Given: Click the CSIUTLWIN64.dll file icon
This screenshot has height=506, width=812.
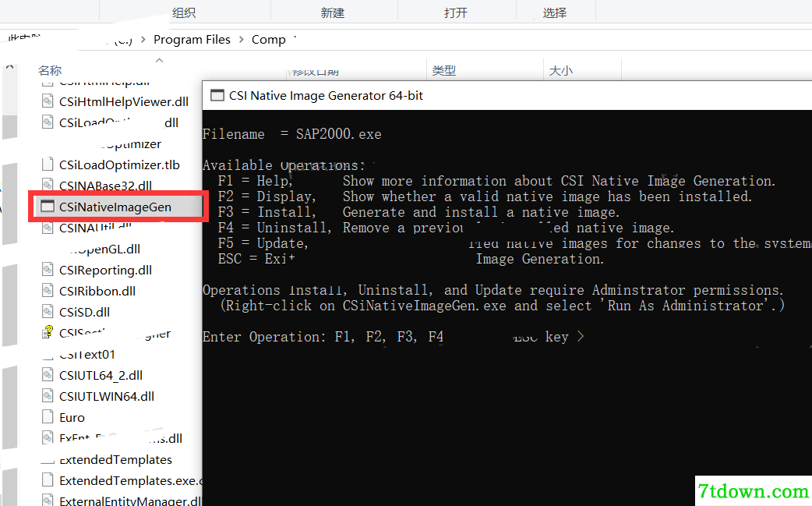Looking at the screenshot, I should (48, 396).
